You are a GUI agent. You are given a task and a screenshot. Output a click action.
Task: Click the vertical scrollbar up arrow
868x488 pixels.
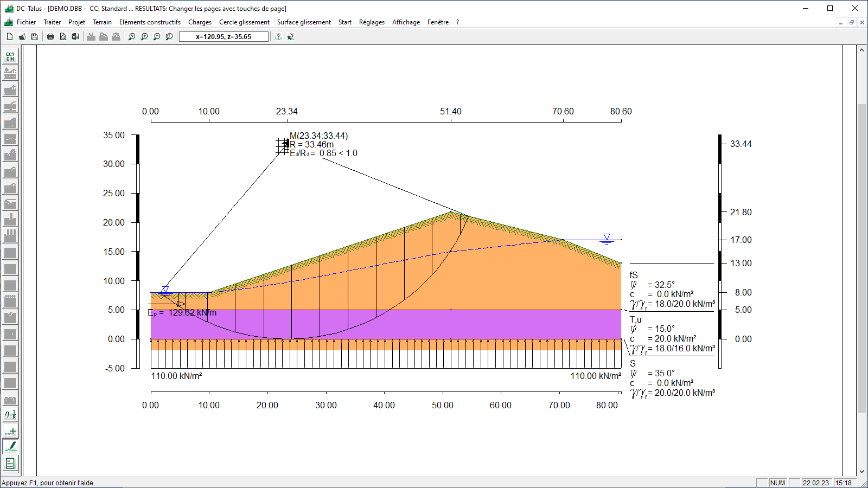(x=861, y=50)
